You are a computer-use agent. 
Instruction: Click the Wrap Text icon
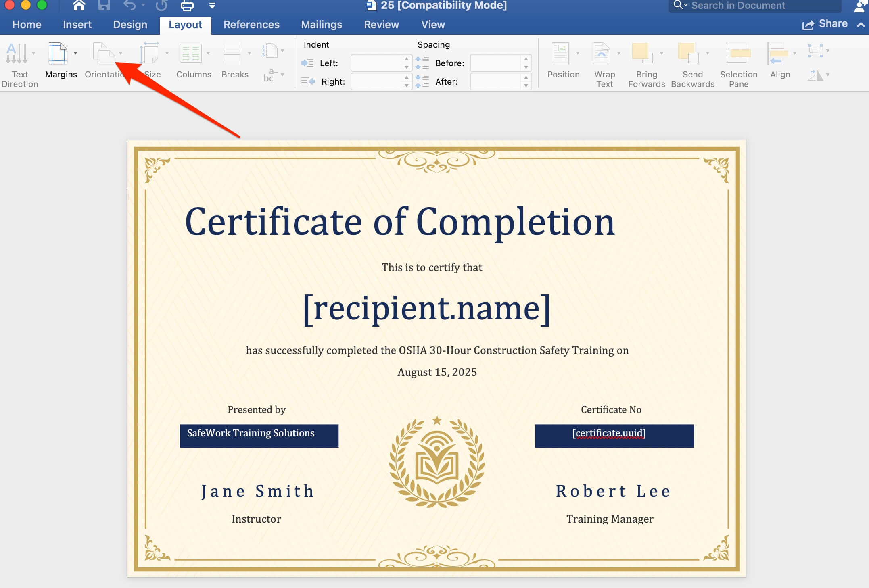pos(601,53)
